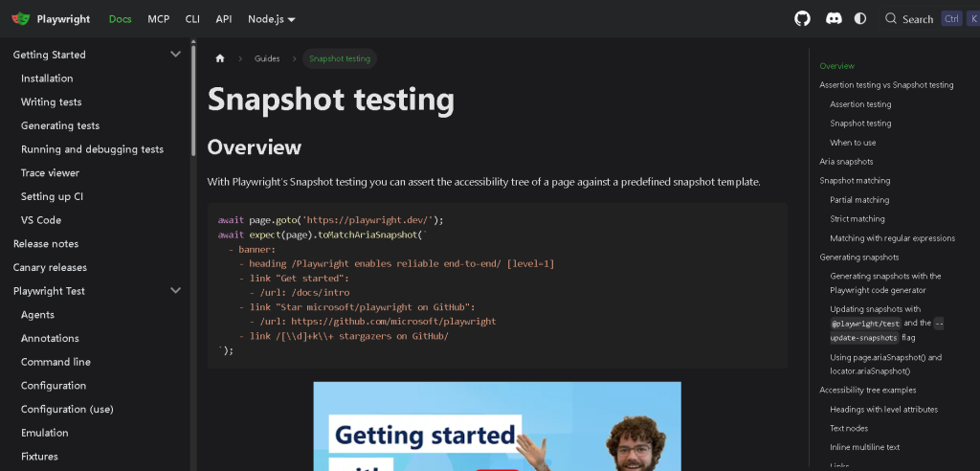Viewport: 980px width, 471px height.
Task: Jump to Text nodes section
Action: (849, 429)
